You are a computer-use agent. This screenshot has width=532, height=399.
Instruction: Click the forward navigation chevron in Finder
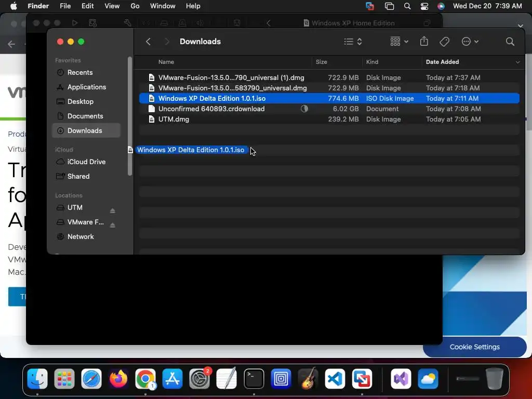167,42
